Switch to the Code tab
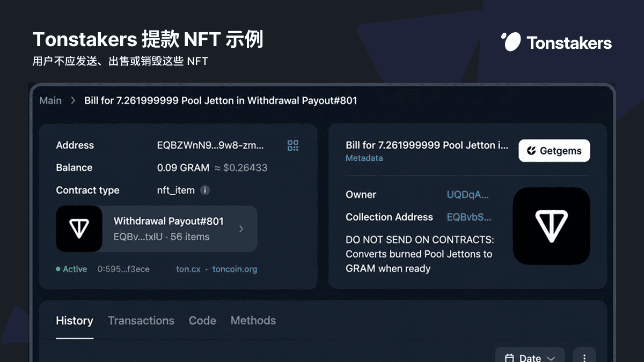This screenshot has width=644, height=362. click(202, 321)
